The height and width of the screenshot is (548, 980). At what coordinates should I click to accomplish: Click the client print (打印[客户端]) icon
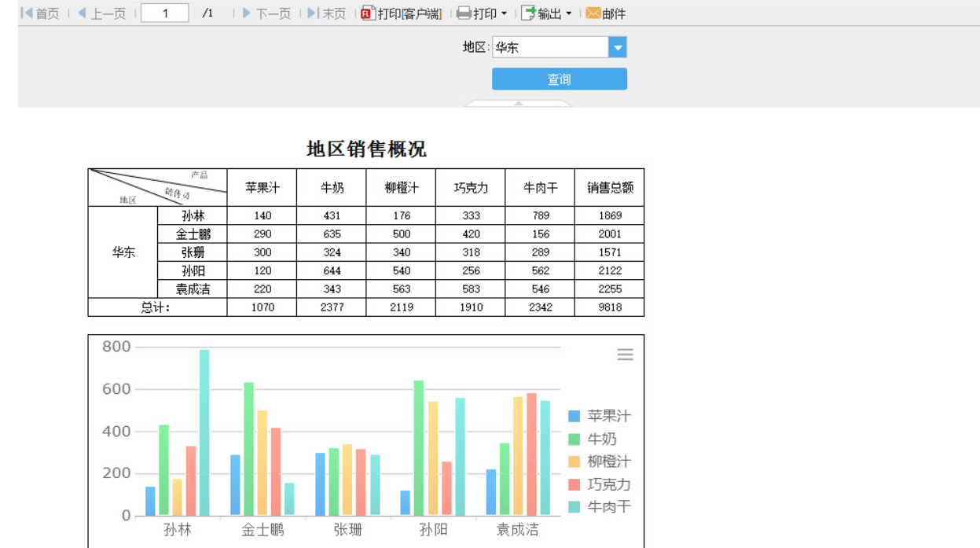point(368,13)
